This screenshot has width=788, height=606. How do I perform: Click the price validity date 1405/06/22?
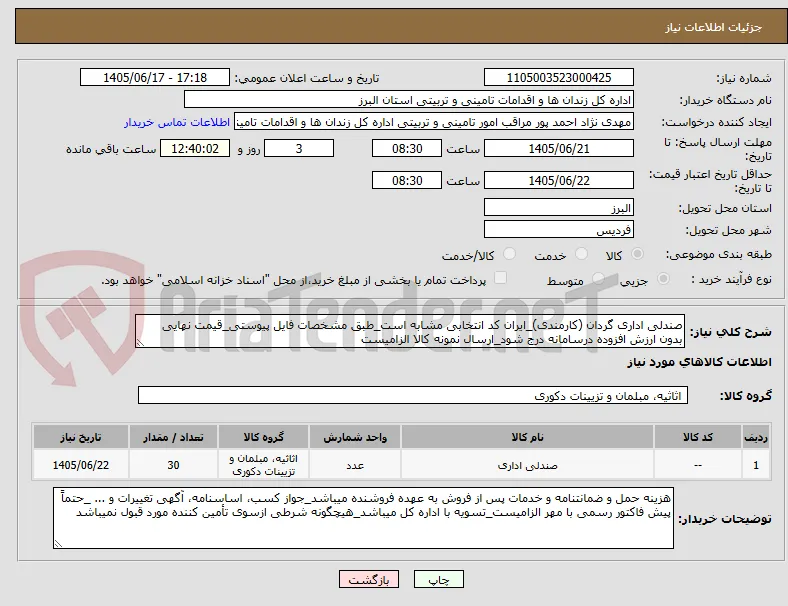(558, 180)
